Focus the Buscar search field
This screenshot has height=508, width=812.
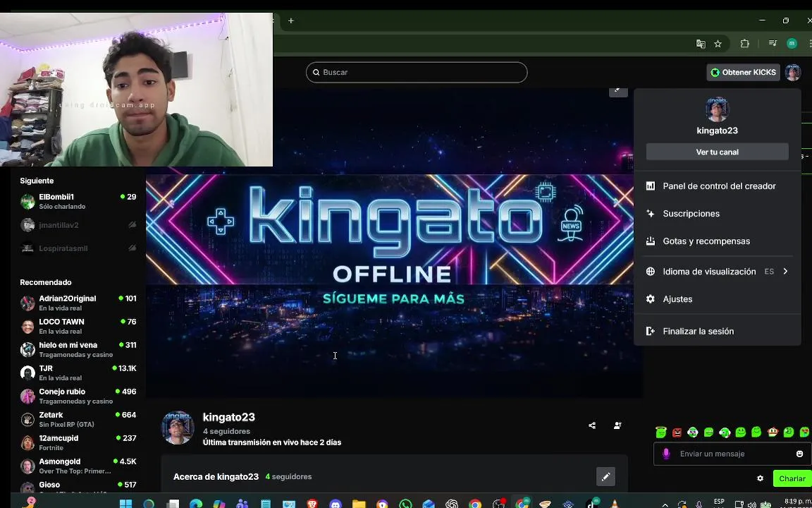point(417,72)
